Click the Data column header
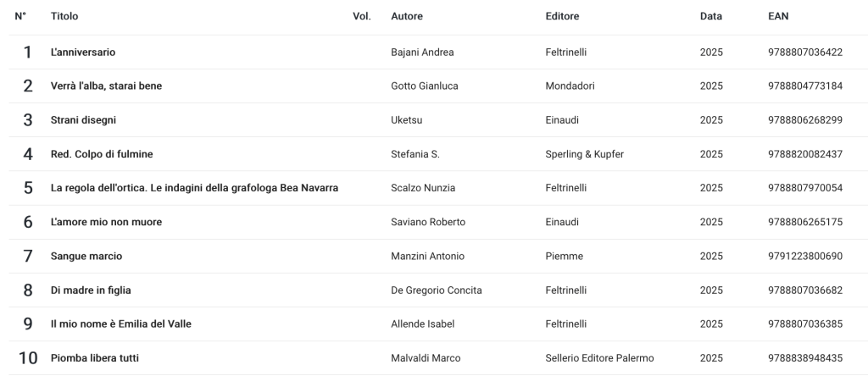 pyautogui.click(x=710, y=17)
